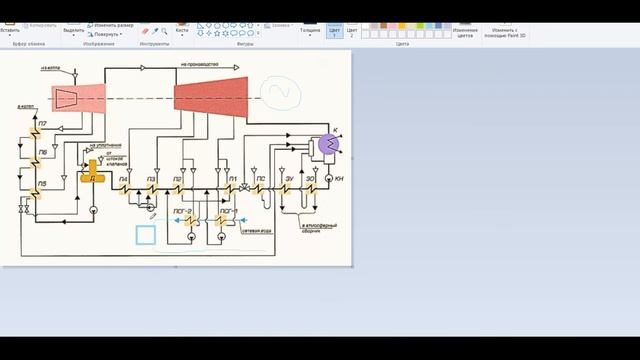Pick the six-point star shape
Image resolution: width=640 pixels, height=360 pixels.
225,33
